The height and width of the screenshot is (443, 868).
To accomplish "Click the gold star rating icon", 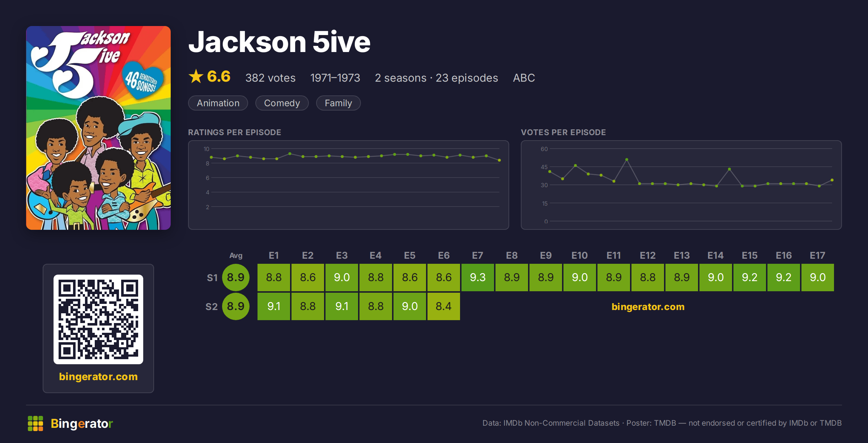I will click(x=196, y=77).
